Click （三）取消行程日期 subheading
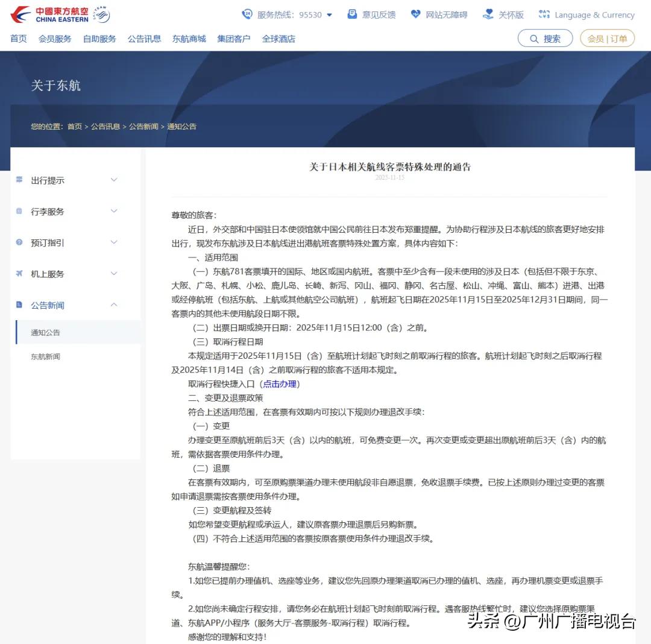 (227, 342)
